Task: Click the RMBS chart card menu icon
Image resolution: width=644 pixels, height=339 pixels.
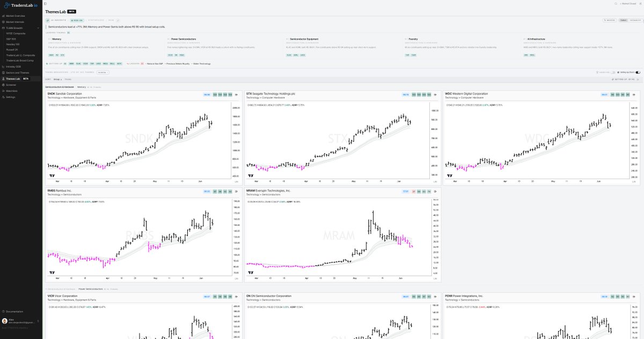Action: (x=237, y=191)
